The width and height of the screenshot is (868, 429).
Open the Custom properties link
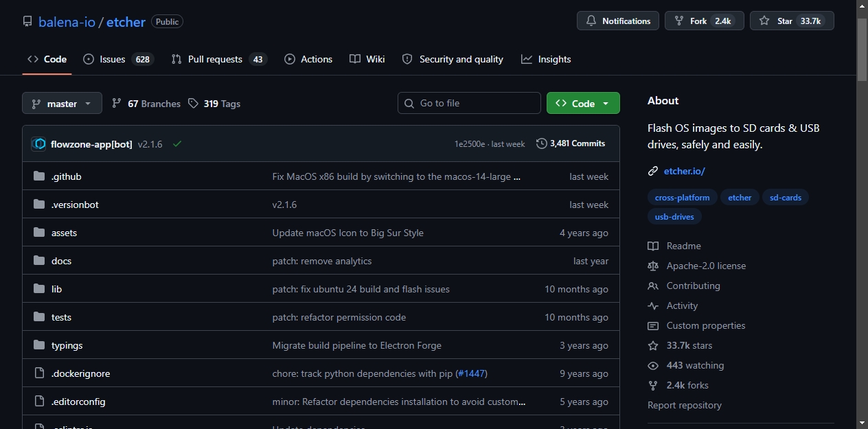pyautogui.click(x=696, y=325)
